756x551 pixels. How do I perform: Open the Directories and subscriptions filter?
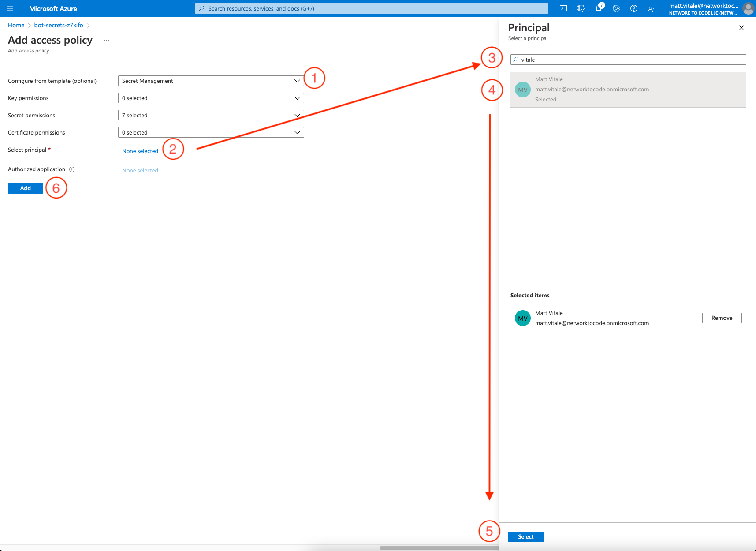click(581, 8)
